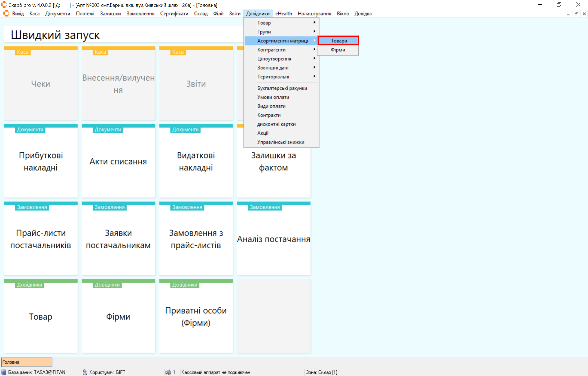Select Товари in the Асортиментні матриці submenu

pyautogui.click(x=338, y=41)
